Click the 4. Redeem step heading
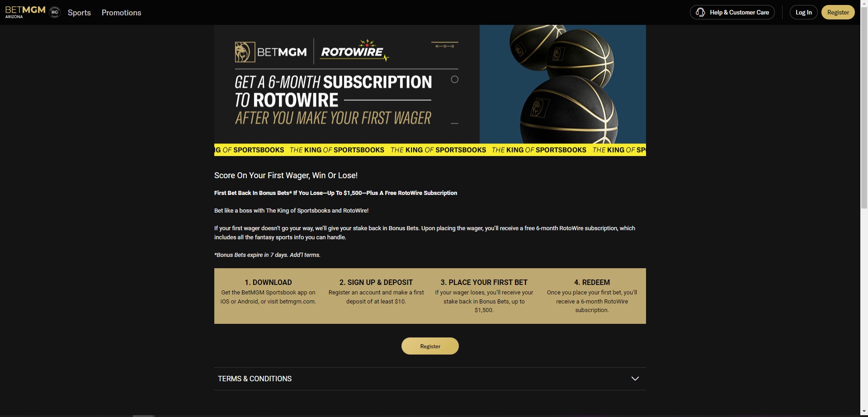This screenshot has height=417, width=868. click(x=592, y=282)
